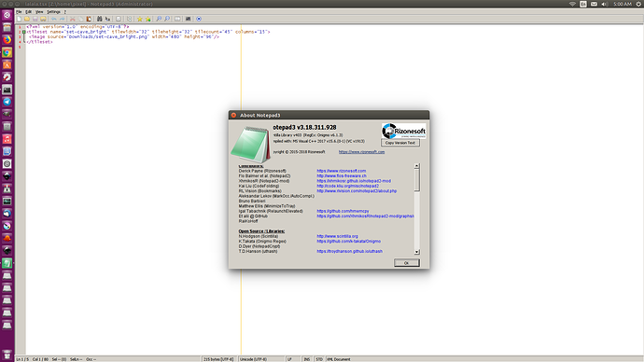Image resolution: width=644 pixels, height=362 pixels.
Task: Click the Ln 1 / 5 status entry
Action: pyautogui.click(x=22, y=359)
